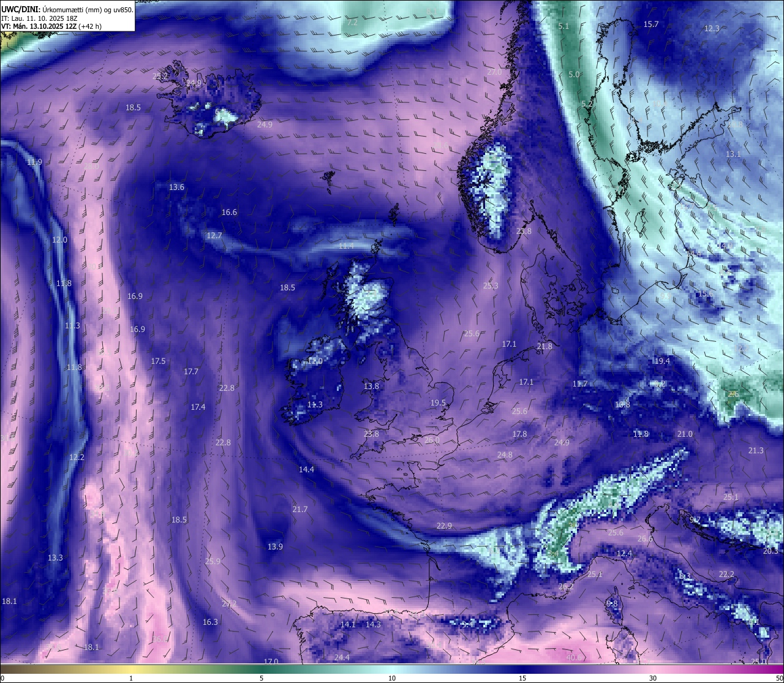Click the map value 13.3
Image resolution: width=784 pixels, height=683 pixels.
coord(55,558)
